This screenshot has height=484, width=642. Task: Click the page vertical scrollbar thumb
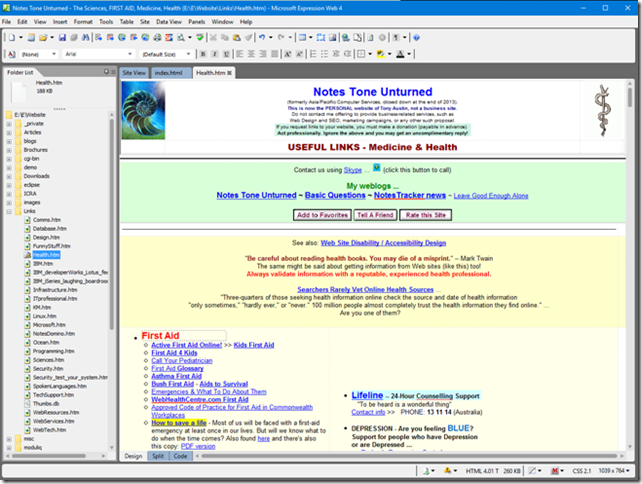coord(630,97)
